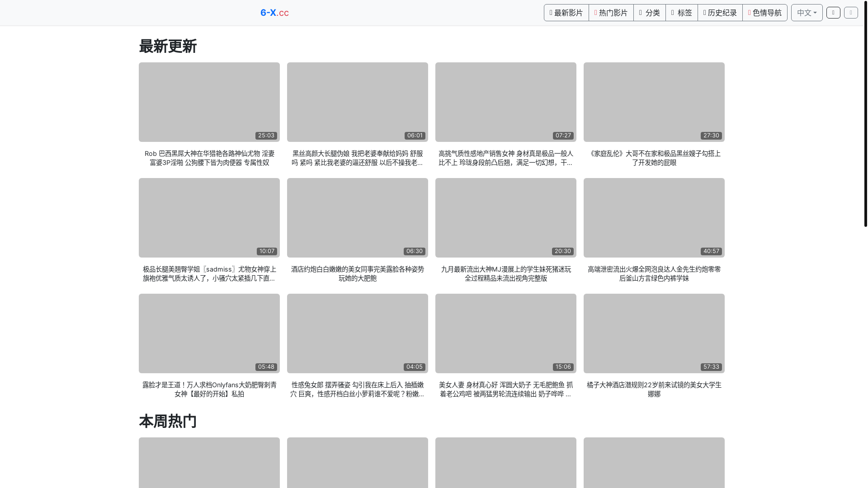This screenshot has height=488, width=868.
Task: Open the video thumbnail with duration 57:33
Action: (654, 333)
